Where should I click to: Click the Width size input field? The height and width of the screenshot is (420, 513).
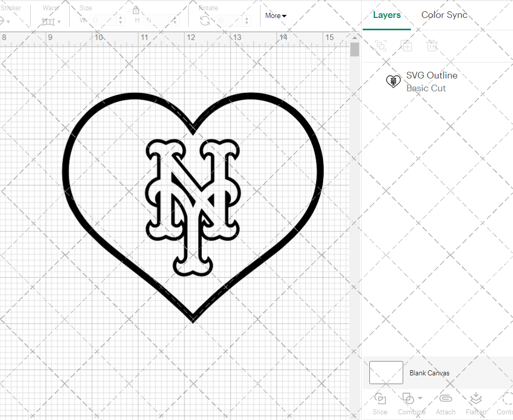[104, 21]
